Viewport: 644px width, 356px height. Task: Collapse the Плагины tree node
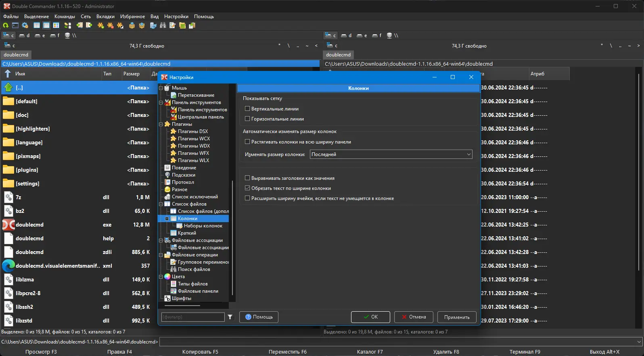pos(161,124)
